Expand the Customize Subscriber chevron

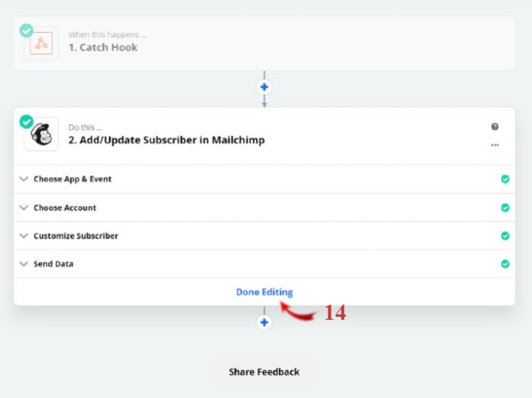point(24,235)
